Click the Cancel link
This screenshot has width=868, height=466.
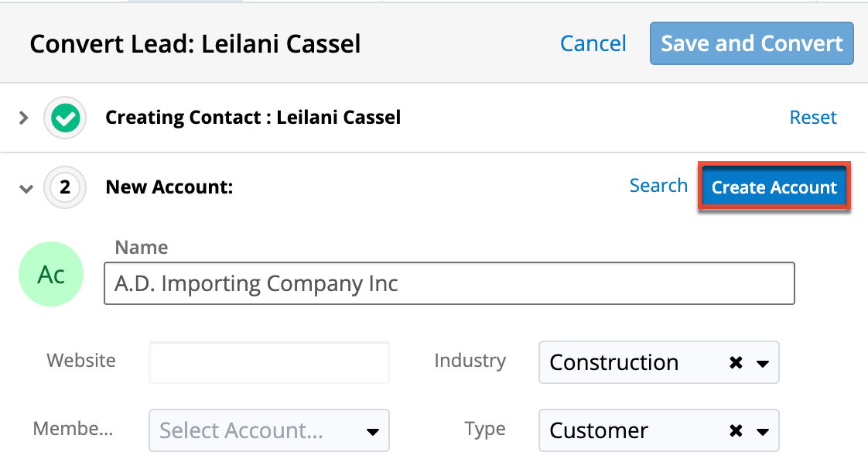(593, 43)
